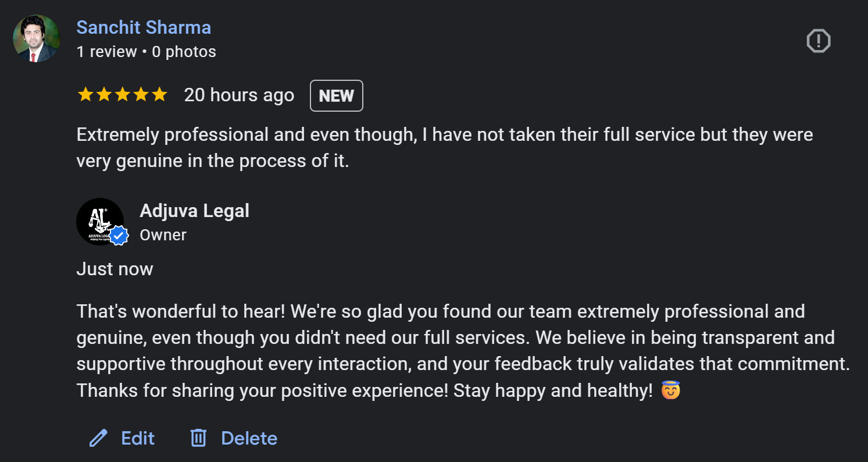Click the fifth gold star in the rating
The width and height of the screenshot is (868, 462).
[159, 95]
